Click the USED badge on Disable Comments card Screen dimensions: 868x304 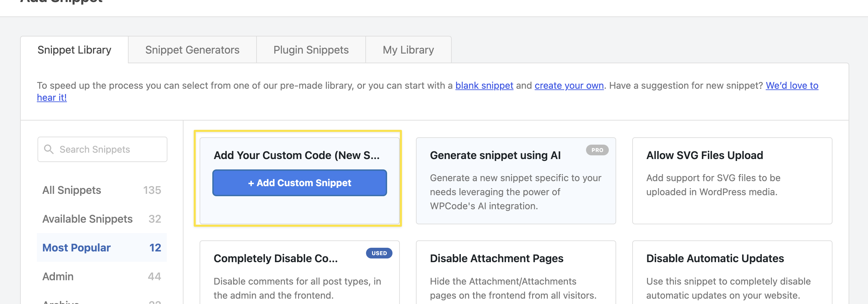[x=379, y=253]
